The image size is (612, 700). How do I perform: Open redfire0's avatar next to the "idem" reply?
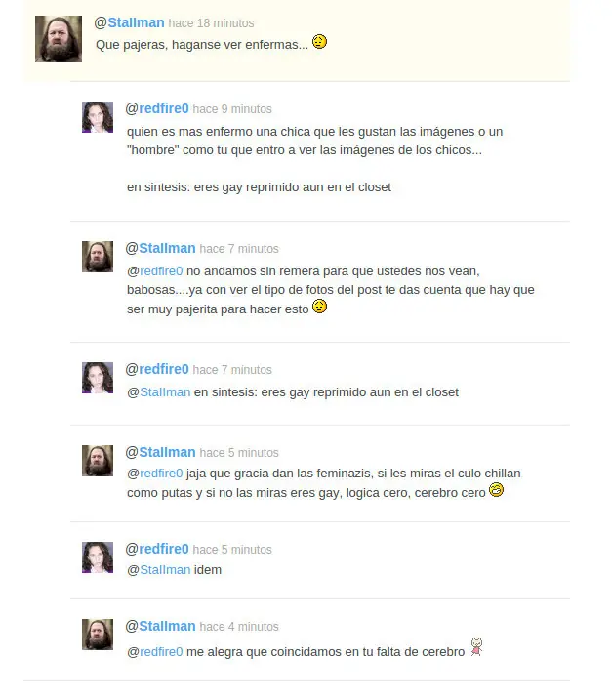coord(98,557)
